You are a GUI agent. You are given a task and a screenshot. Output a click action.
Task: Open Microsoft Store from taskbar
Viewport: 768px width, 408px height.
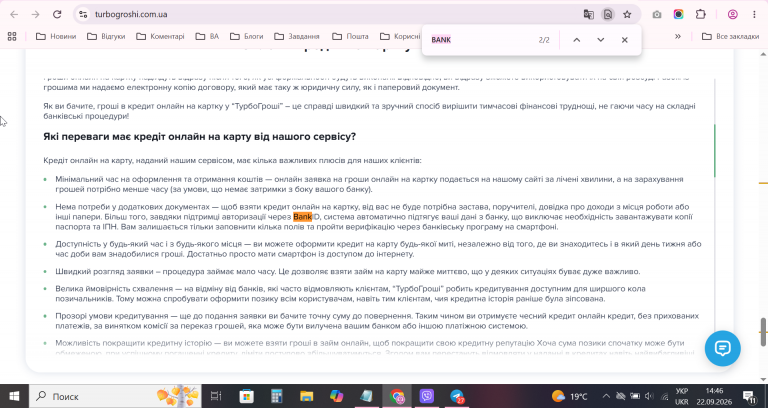(246, 396)
